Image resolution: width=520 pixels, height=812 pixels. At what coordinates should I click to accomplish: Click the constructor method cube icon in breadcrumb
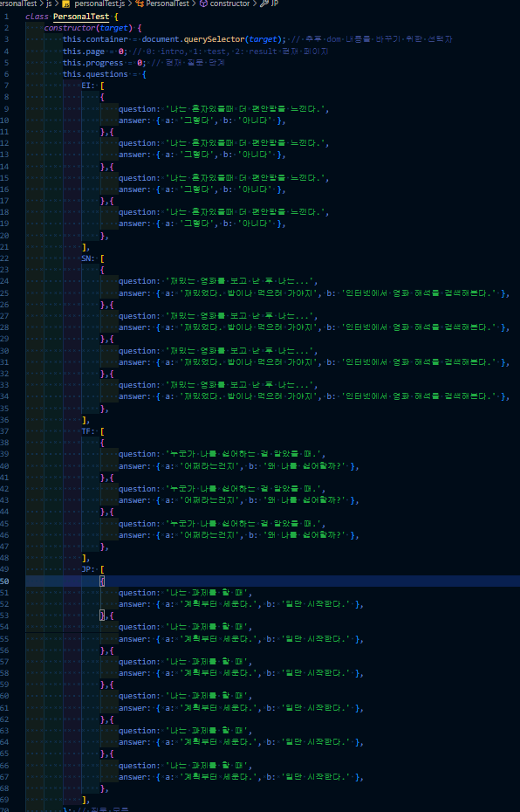(203, 3)
